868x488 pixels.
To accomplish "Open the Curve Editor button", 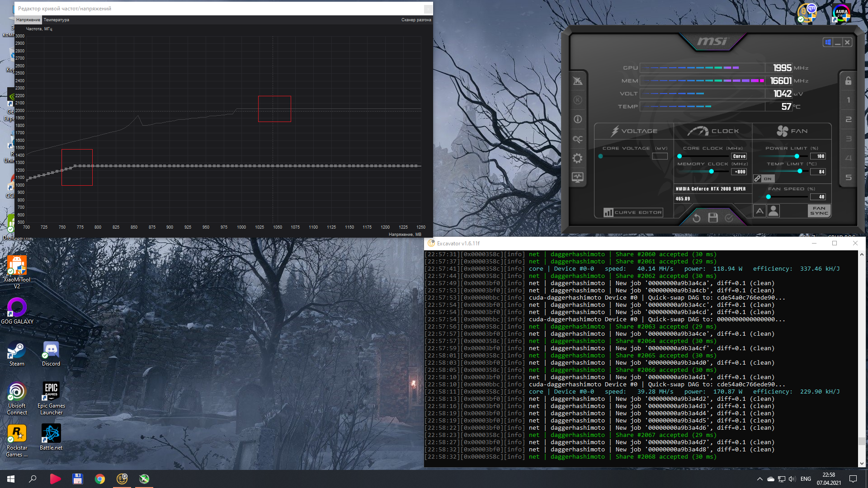I will [633, 212].
